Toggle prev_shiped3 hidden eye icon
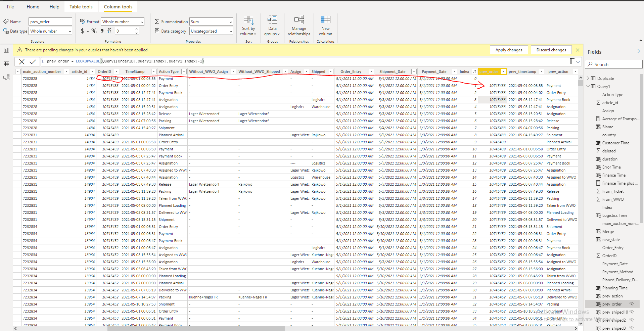This screenshot has height=331, width=644. [x=632, y=328]
